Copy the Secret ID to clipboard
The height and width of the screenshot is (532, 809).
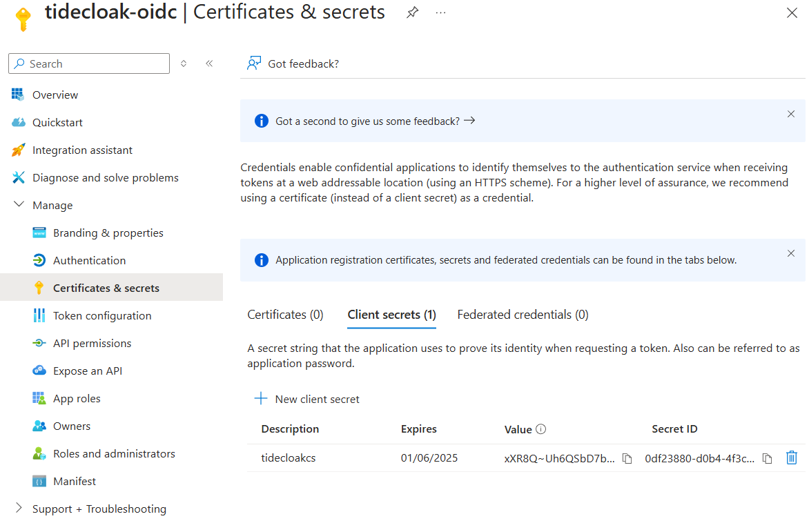(767, 458)
